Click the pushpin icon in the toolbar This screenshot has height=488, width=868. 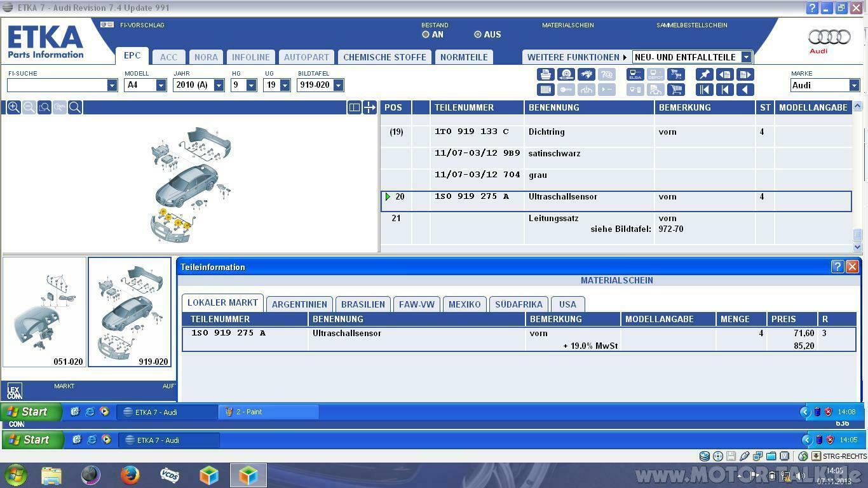(704, 74)
